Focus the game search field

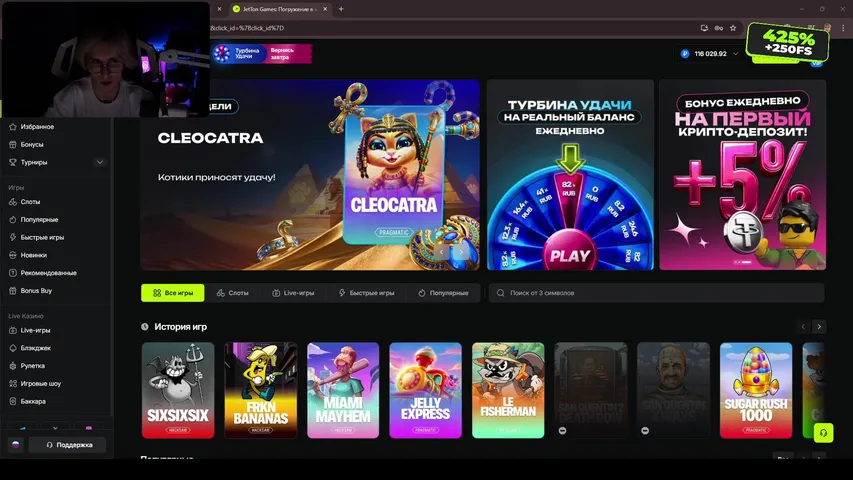click(656, 293)
